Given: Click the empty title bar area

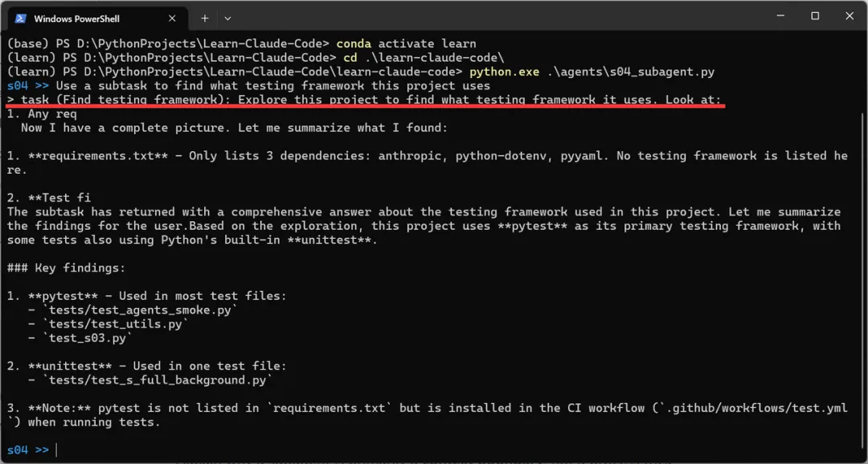Looking at the screenshot, I should coord(498,16).
